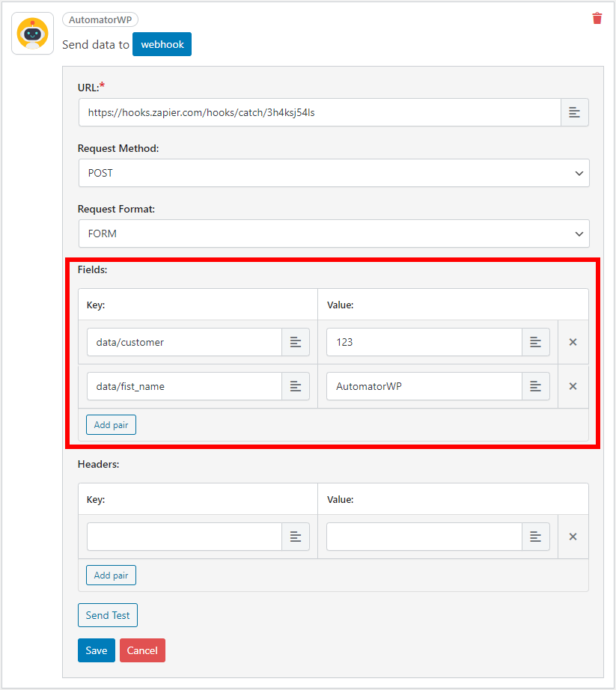Open the tag picker beside the AutomatorWP value
Viewport: 616px width, 690px height.
535,386
